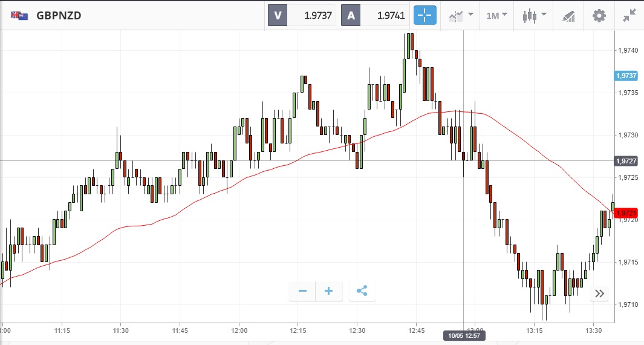
Task: Zoom in the chart with plus button
Action: click(x=329, y=291)
